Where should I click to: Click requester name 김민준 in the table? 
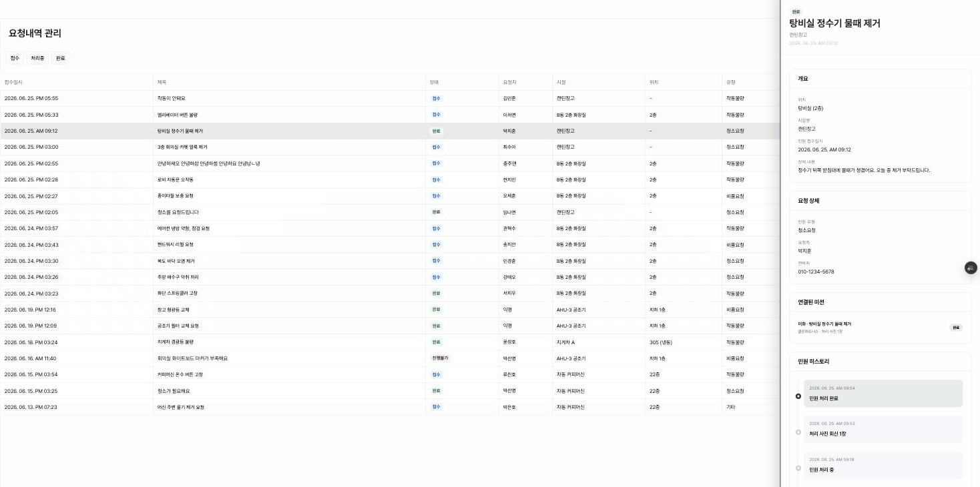click(509, 98)
